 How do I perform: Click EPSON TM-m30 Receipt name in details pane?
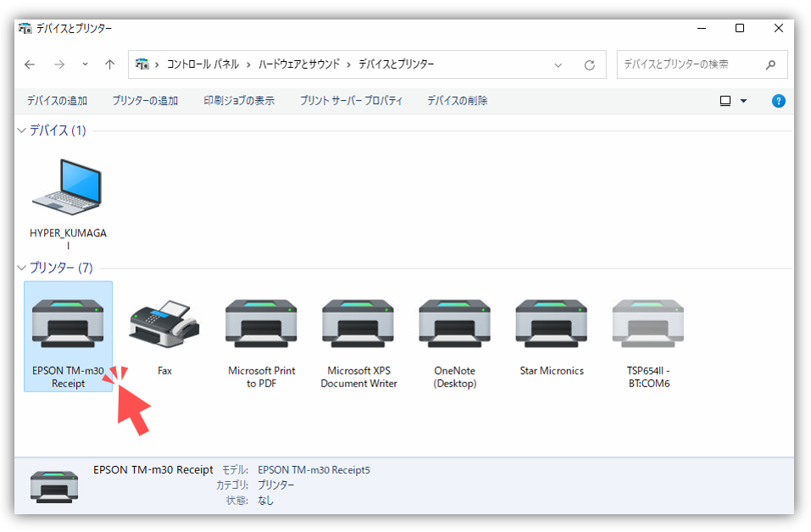pos(153,469)
